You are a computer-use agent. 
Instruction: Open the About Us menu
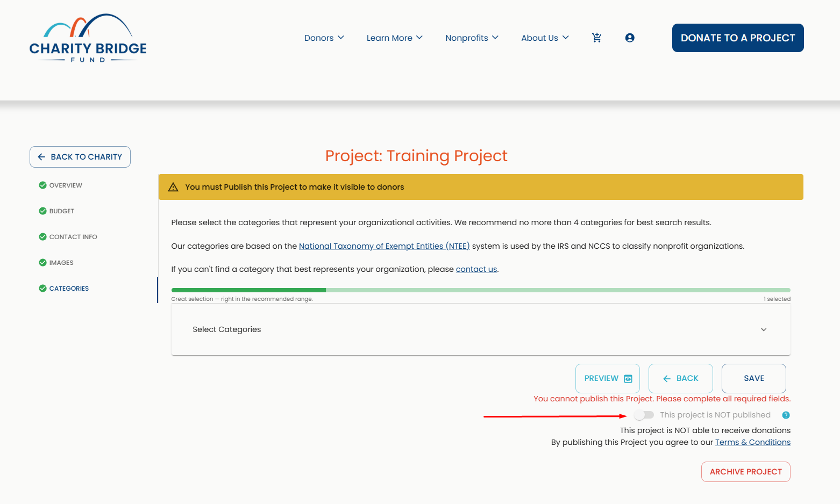pyautogui.click(x=545, y=38)
